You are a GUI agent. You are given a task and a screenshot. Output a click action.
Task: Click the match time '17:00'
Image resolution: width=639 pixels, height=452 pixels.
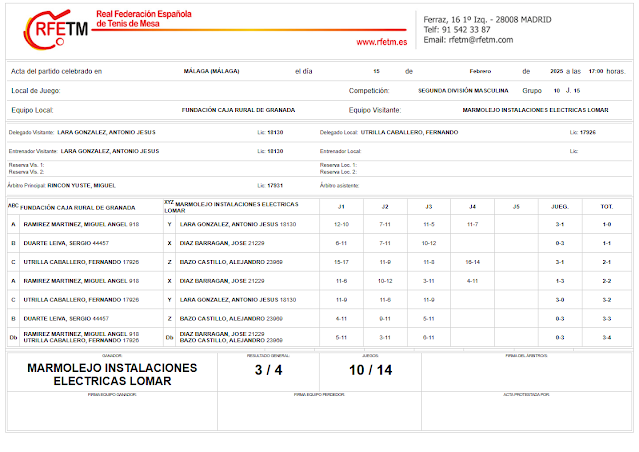click(x=596, y=71)
